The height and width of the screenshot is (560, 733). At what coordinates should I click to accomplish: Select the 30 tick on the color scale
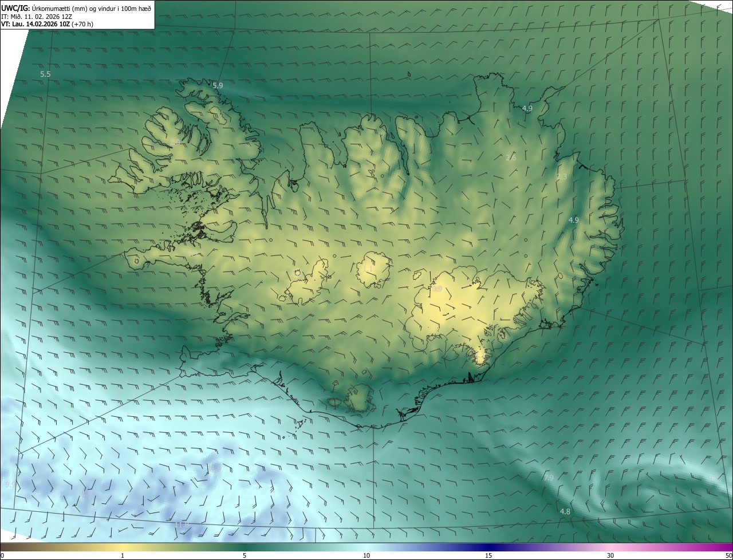pos(610,555)
